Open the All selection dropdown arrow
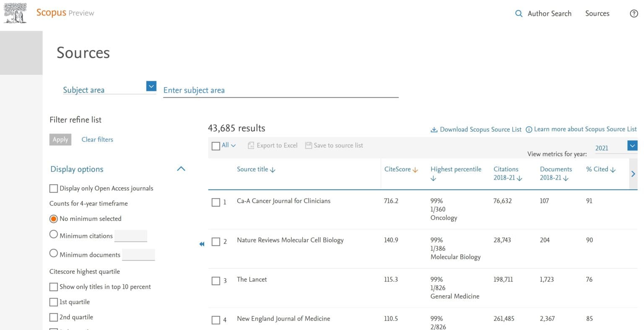 (234, 145)
